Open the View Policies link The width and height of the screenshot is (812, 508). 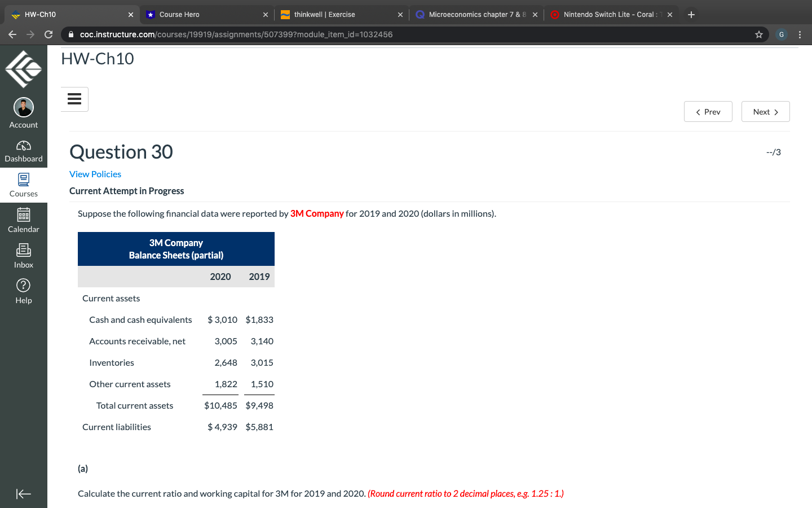point(95,174)
